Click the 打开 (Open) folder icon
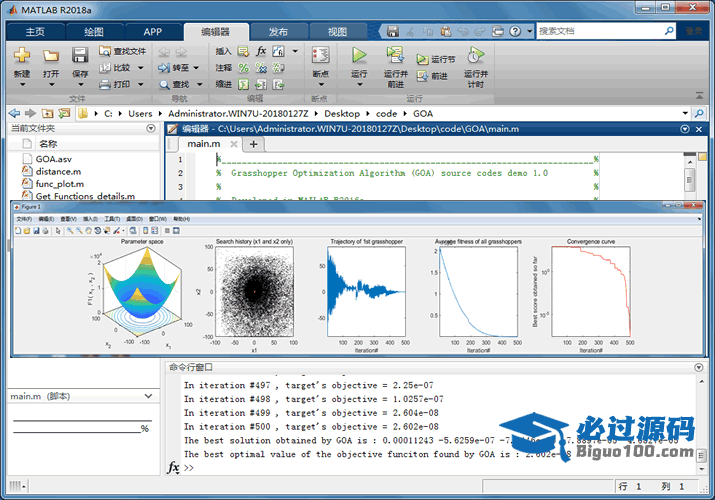The image size is (715, 500). pyautogui.click(x=51, y=55)
